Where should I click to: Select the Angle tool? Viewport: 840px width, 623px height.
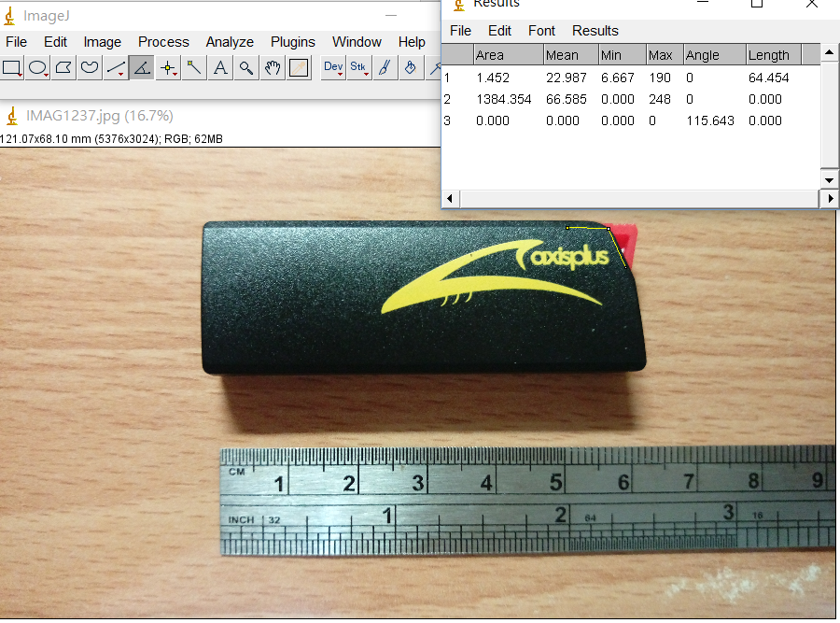[x=142, y=68]
